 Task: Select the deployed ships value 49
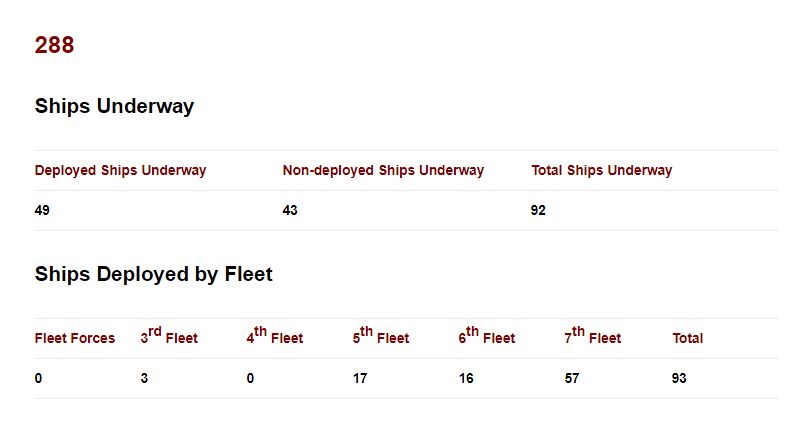[42, 211]
